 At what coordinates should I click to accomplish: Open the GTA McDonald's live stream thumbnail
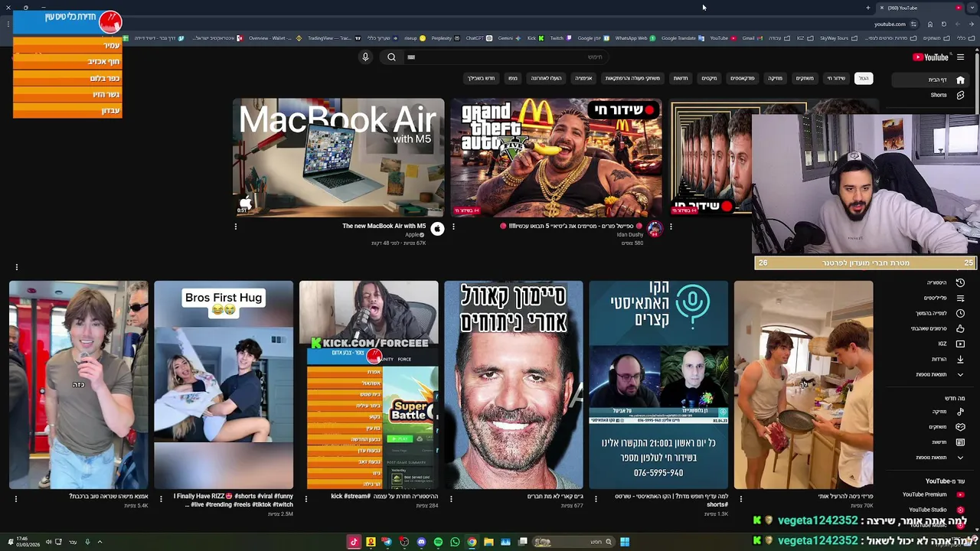[x=556, y=157]
